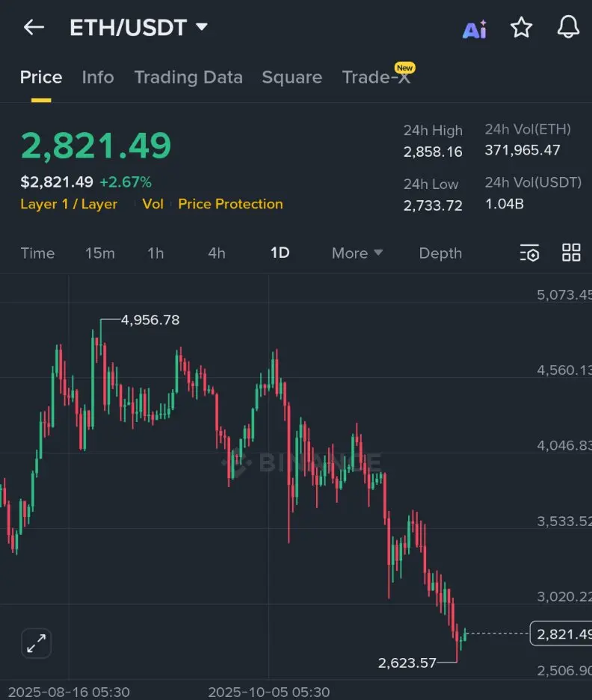Open the Trade-X tab
The height and width of the screenshot is (700, 592).
376,77
